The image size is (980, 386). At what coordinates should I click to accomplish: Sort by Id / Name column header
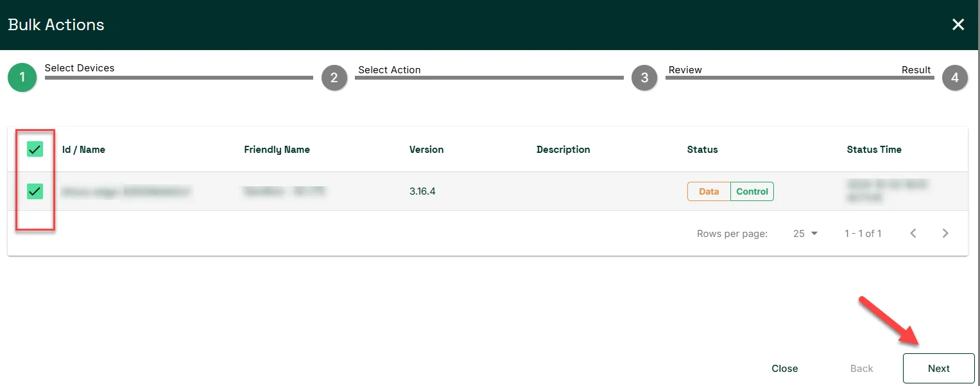click(x=83, y=150)
